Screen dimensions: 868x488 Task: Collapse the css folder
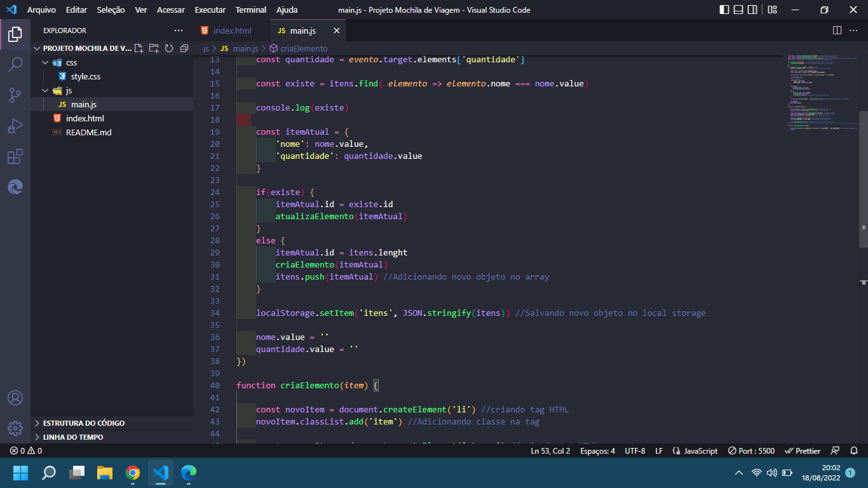44,62
